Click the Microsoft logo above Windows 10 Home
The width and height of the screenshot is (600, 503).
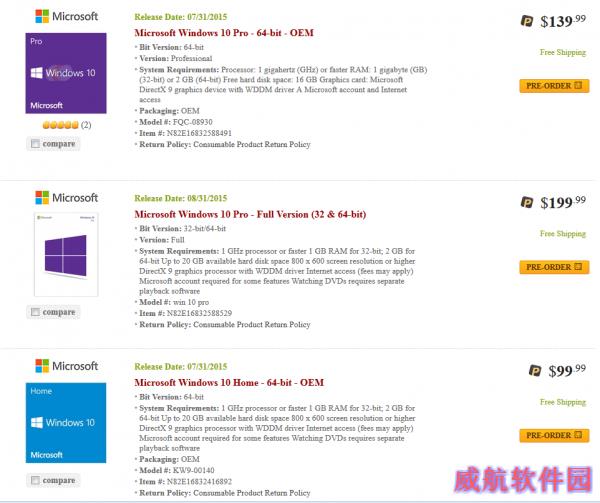tap(67, 366)
